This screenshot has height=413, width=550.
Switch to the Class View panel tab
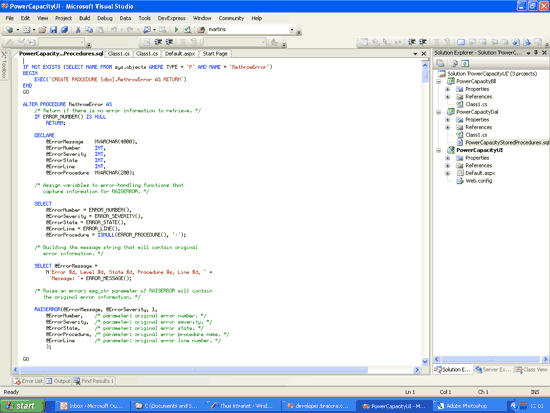tap(531, 369)
